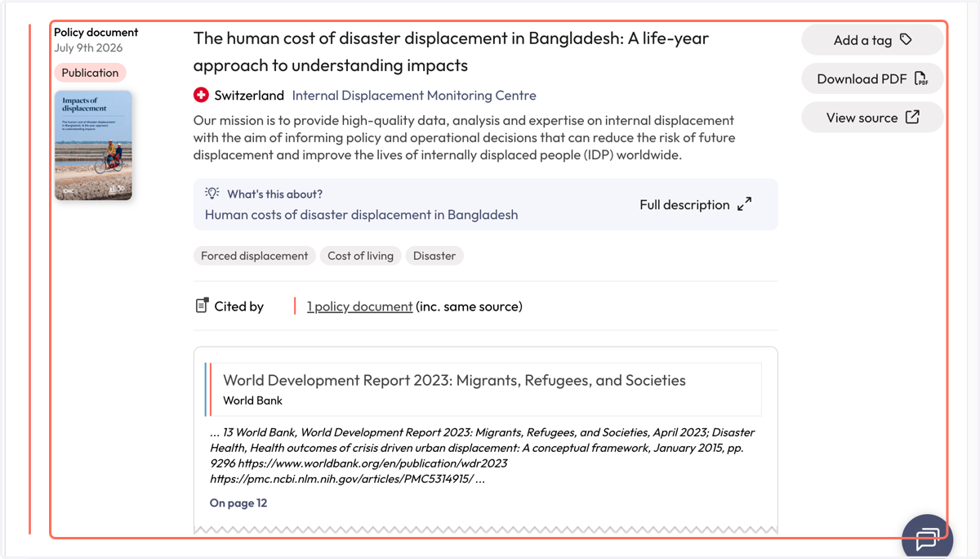Click the Publication label badge

[90, 73]
